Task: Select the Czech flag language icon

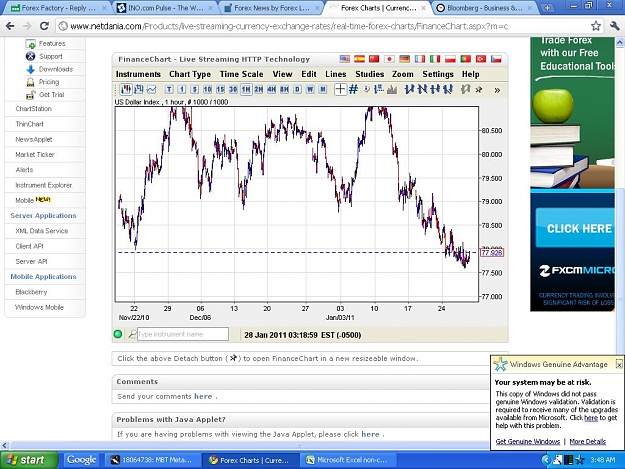Action: click(x=496, y=59)
